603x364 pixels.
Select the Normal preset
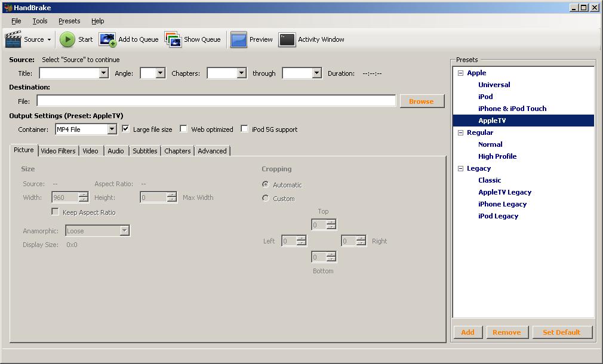tap(490, 144)
